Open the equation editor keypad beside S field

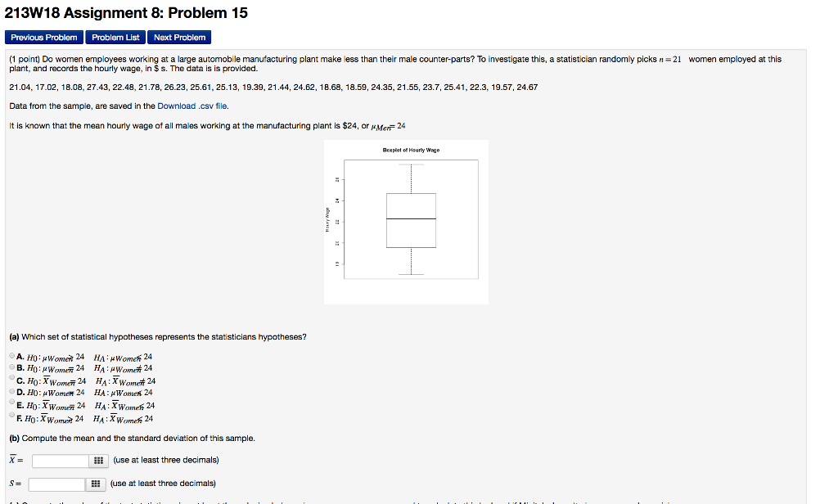(96, 483)
